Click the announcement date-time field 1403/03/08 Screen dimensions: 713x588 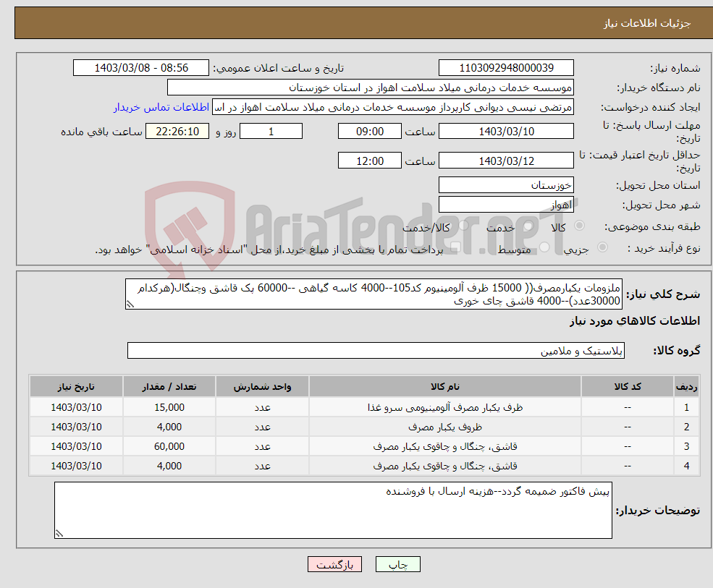(x=141, y=68)
